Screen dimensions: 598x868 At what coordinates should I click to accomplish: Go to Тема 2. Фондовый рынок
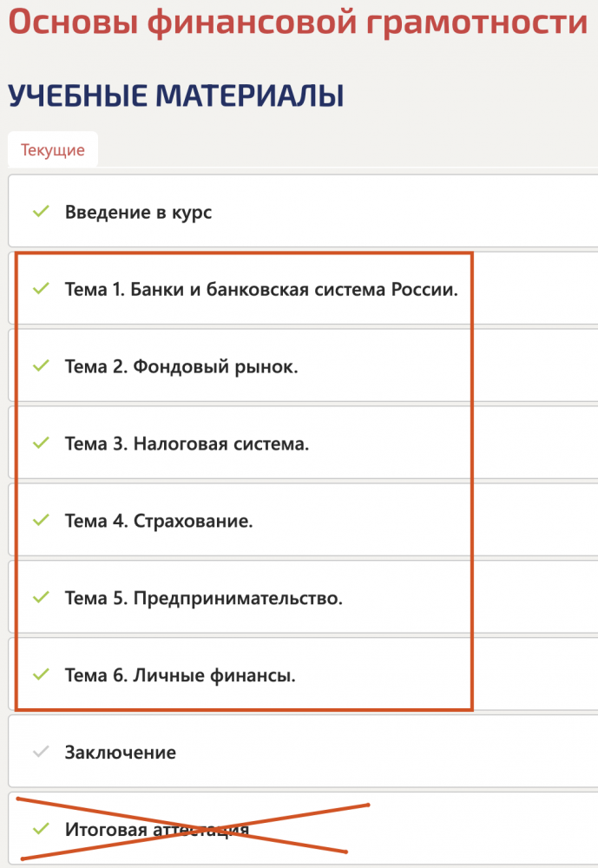[x=181, y=367]
